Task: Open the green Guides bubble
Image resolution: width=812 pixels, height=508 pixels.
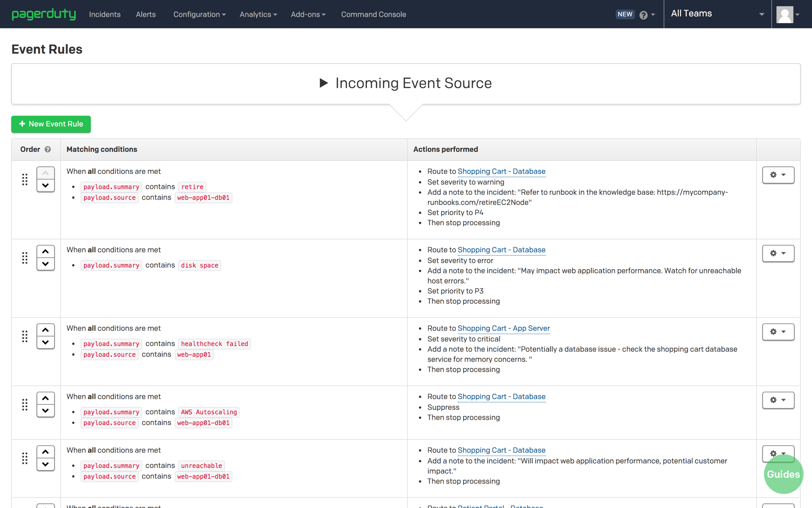Action: coord(783,475)
